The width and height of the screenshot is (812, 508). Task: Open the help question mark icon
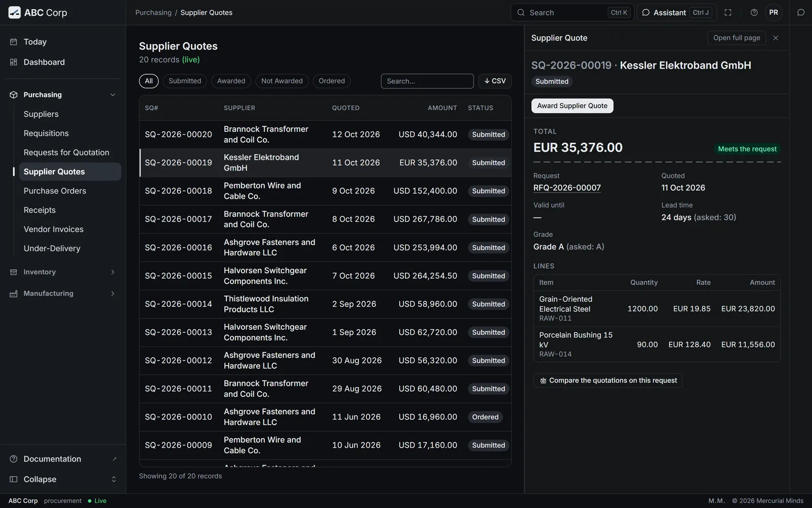pyautogui.click(x=754, y=13)
